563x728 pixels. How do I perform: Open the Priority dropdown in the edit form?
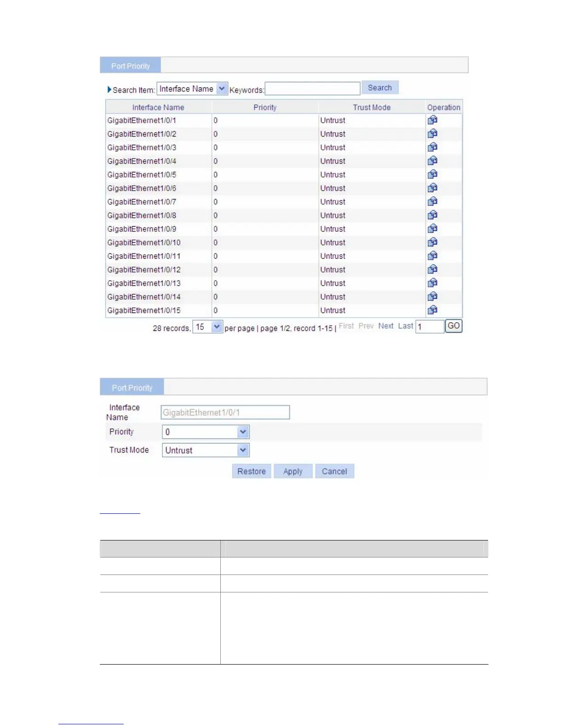click(206, 432)
